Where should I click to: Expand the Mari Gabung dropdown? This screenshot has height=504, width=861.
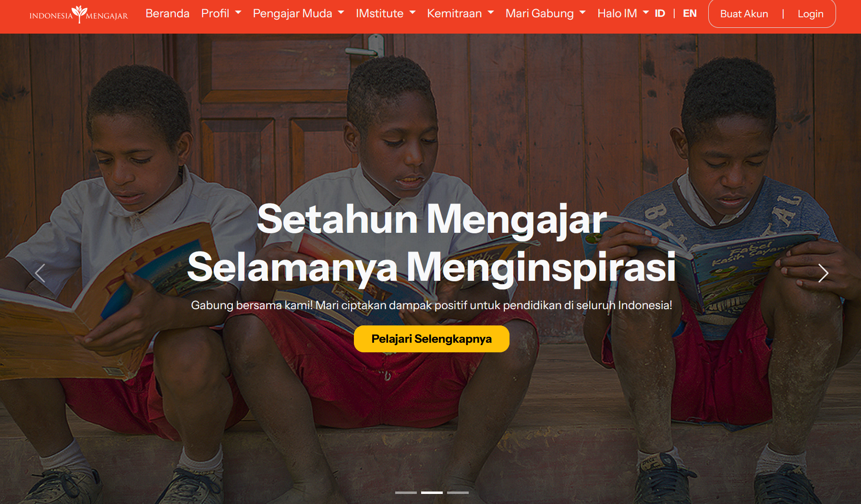point(546,13)
